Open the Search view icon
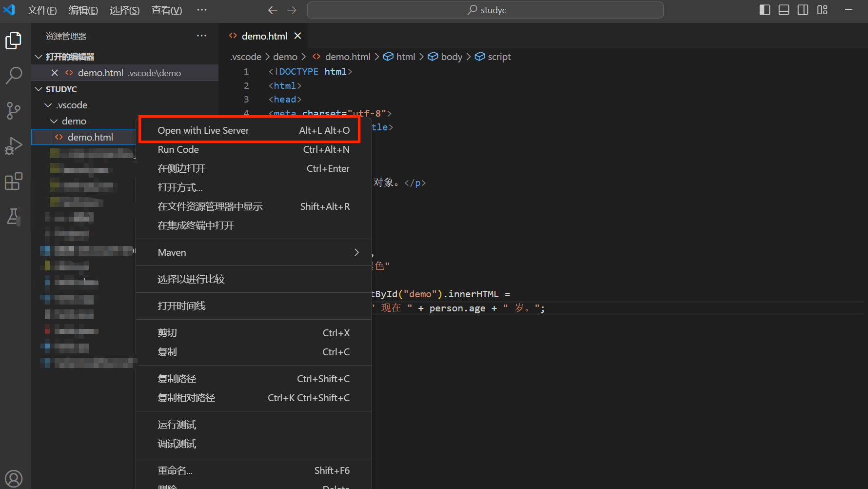The height and width of the screenshot is (489, 868). point(14,75)
